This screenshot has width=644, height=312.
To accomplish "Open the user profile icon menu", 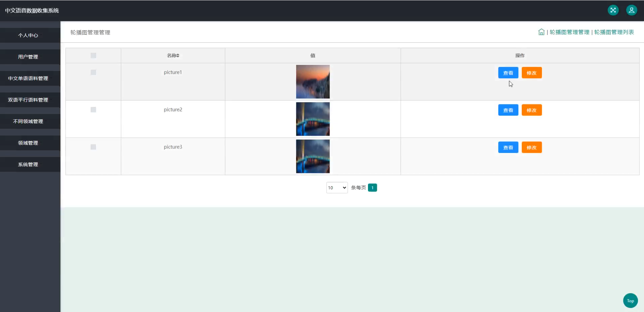I will click(x=631, y=10).
